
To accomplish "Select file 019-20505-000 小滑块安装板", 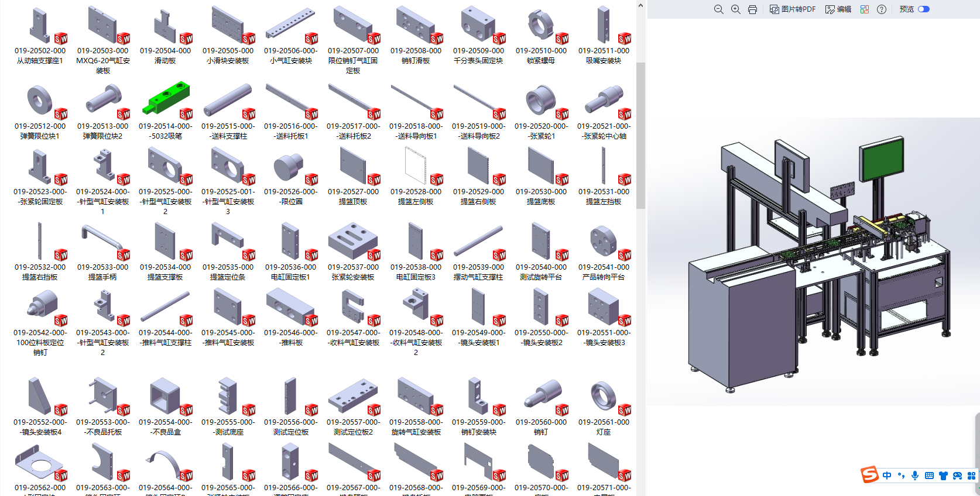I will point(228,36).
